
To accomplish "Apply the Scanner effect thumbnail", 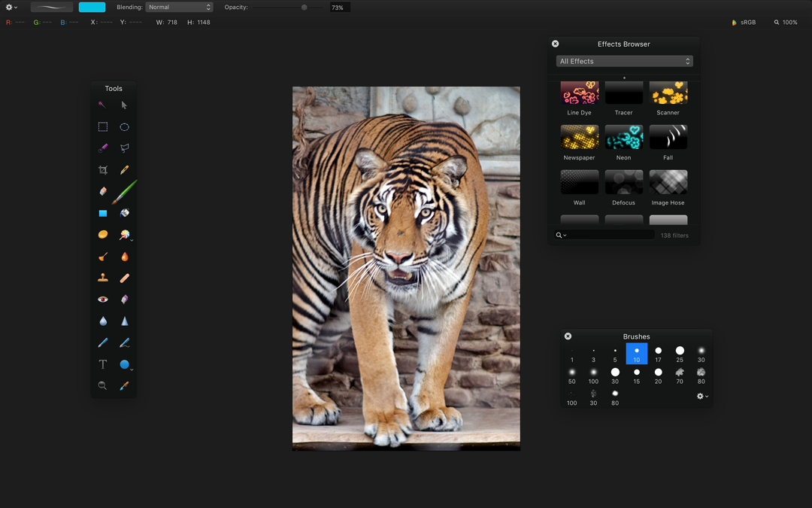I will point(668,93).
